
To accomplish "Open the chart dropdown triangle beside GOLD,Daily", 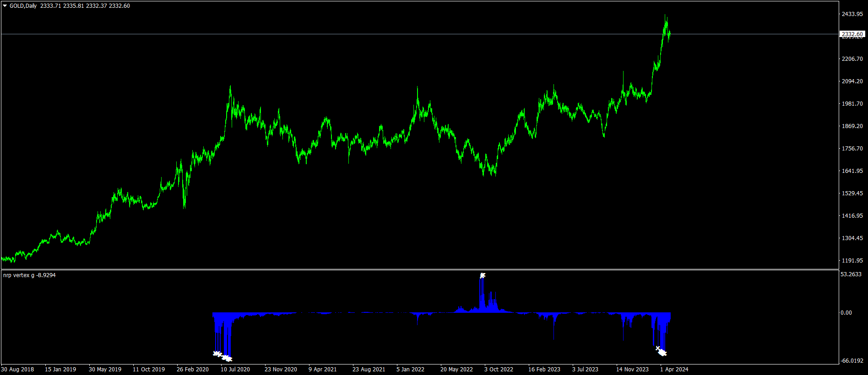I will click(x=5, y=6).
